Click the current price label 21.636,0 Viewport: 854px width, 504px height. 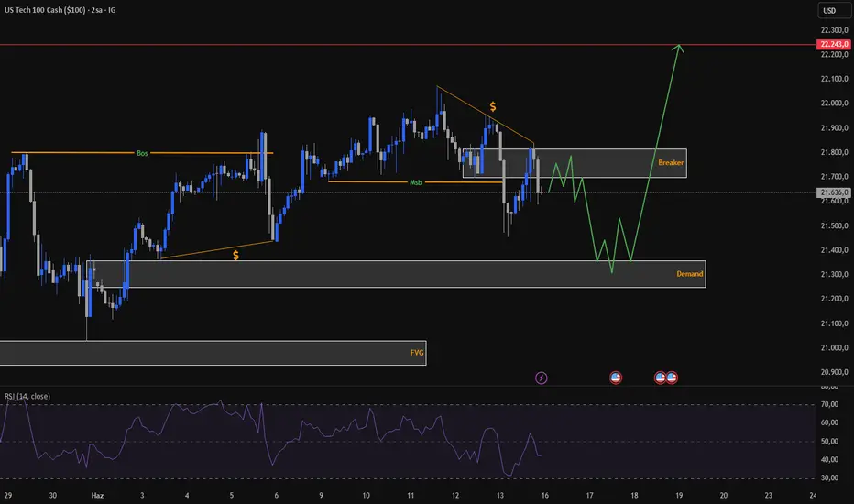click(x=834, y=192)
